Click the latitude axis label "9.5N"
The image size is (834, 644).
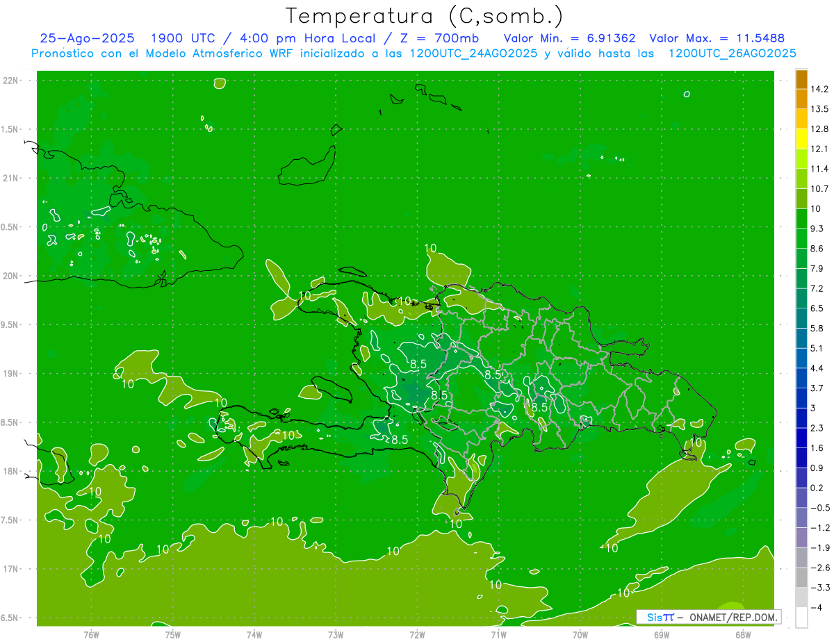click(10, 325)
